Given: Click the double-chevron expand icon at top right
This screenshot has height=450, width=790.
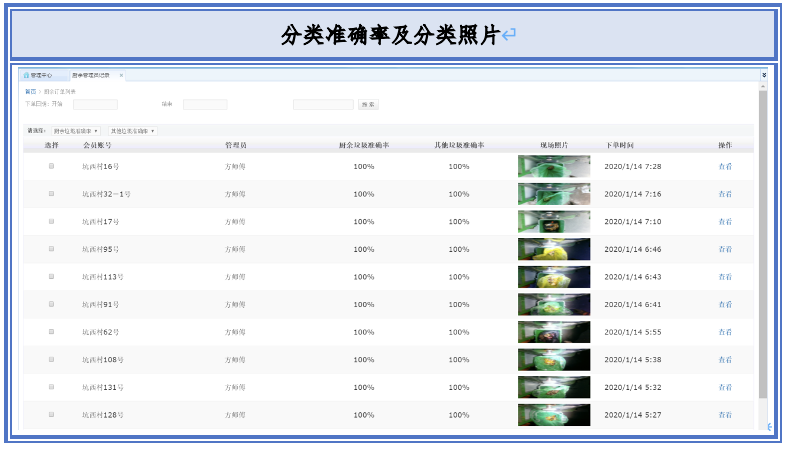Looking at the screenshot, I should (764, 75).
